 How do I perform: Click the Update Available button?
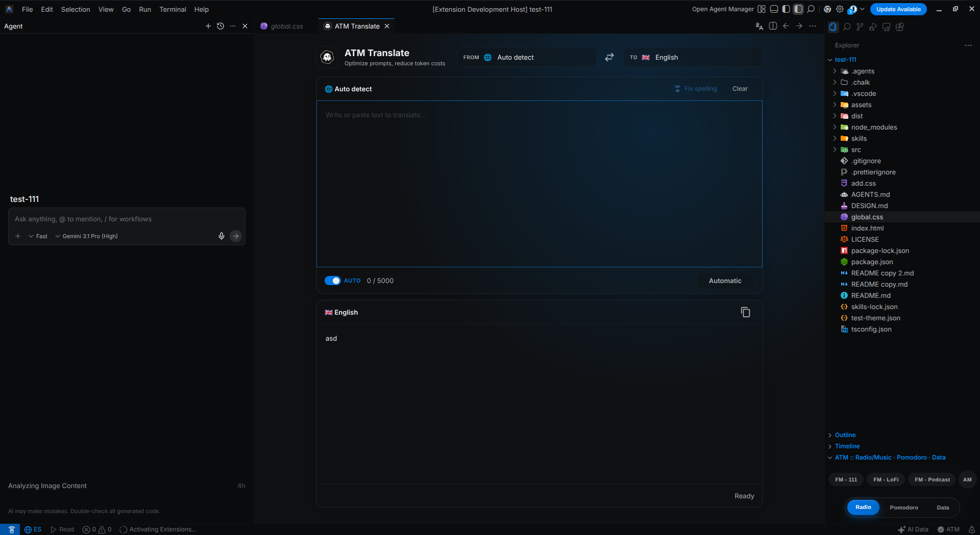pos(898,9)
